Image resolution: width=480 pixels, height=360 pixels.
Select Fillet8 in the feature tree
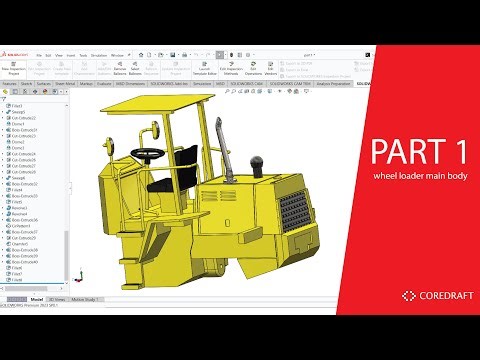tap(14, 280)
